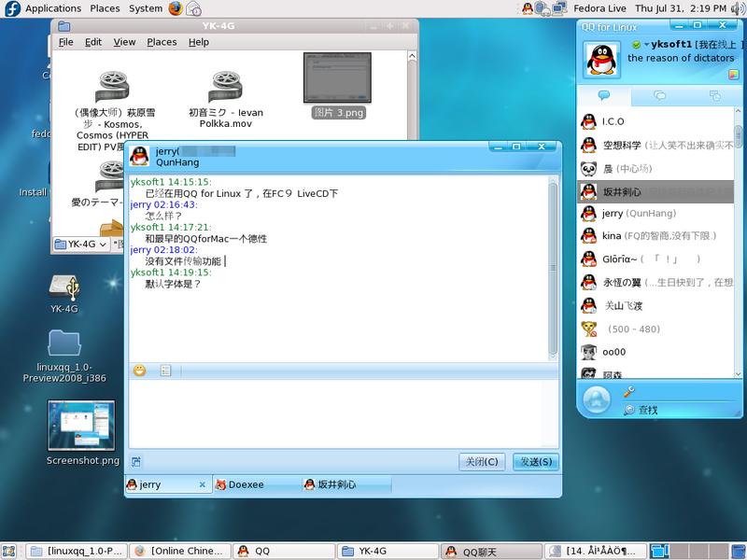Click show desktop button in bottom panel
The width and height of the screenshot is (747, 560).
coord(9,551)
